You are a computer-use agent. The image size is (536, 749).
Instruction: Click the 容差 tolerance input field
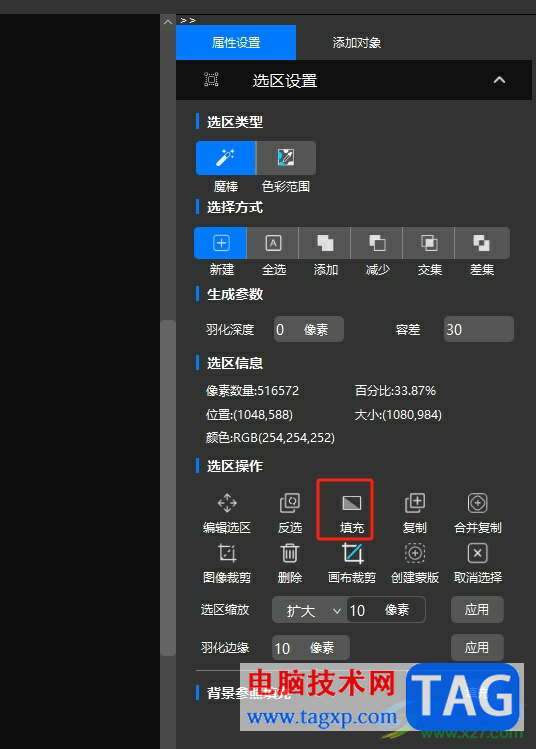coord(479,329)
